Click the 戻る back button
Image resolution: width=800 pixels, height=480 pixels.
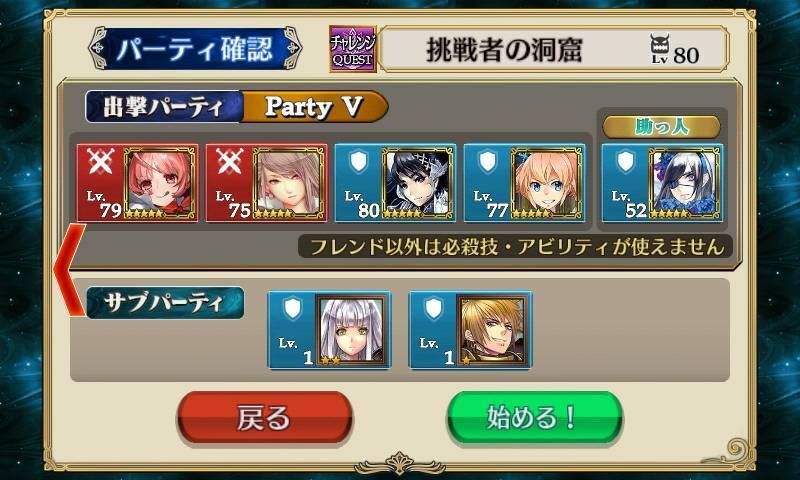(x=265, y=417)
